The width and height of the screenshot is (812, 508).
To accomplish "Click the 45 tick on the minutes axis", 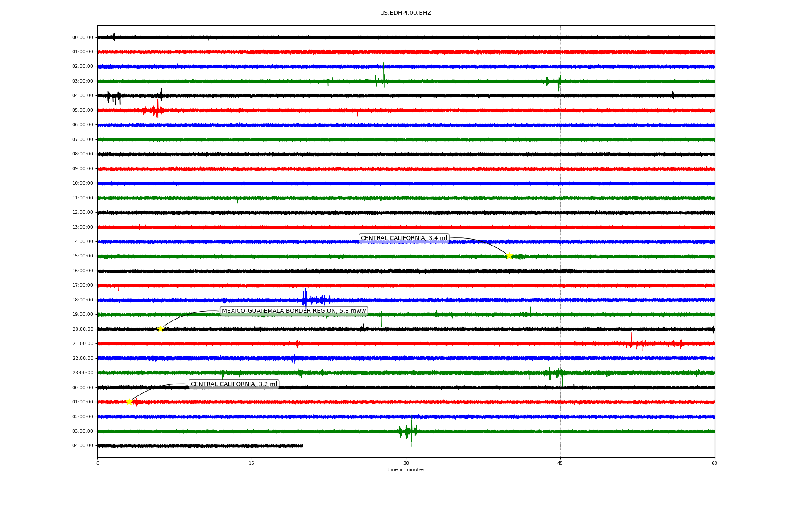I will (560, 463).
